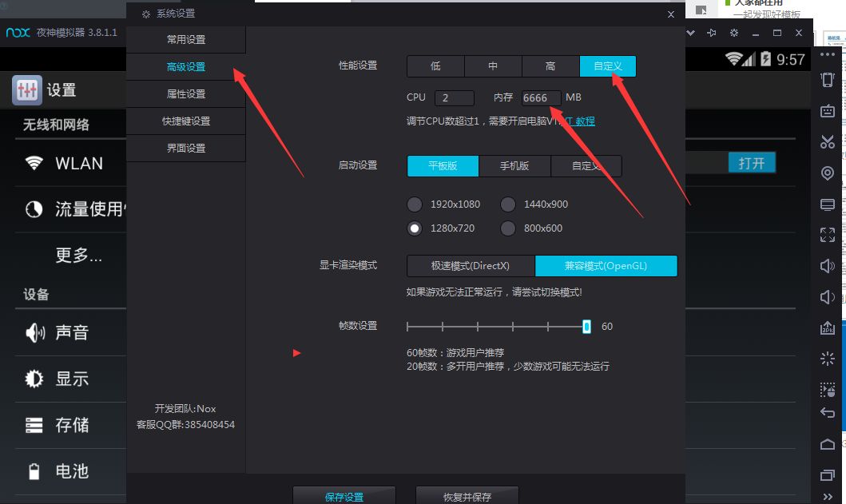Switch to 极速模式(DirectX) rendering
Screen dimensions: 846x504
coord(471,265)
